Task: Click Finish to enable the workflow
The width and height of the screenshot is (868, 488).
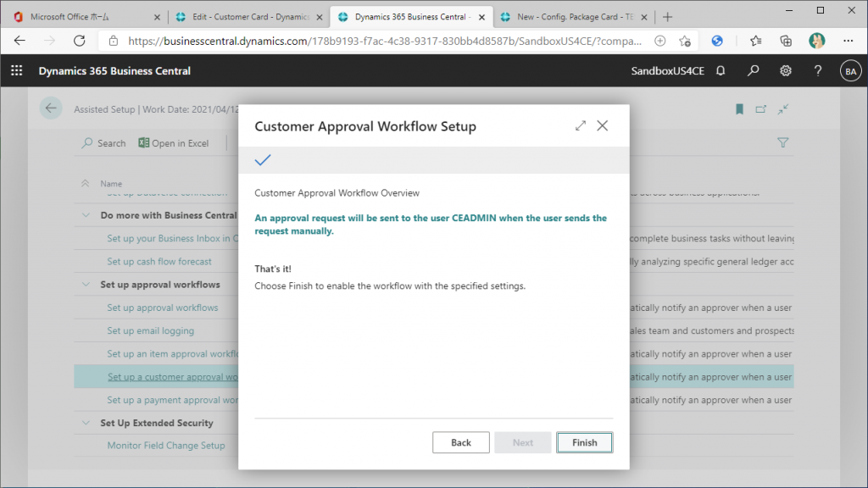Action: (x=585, y=442)
